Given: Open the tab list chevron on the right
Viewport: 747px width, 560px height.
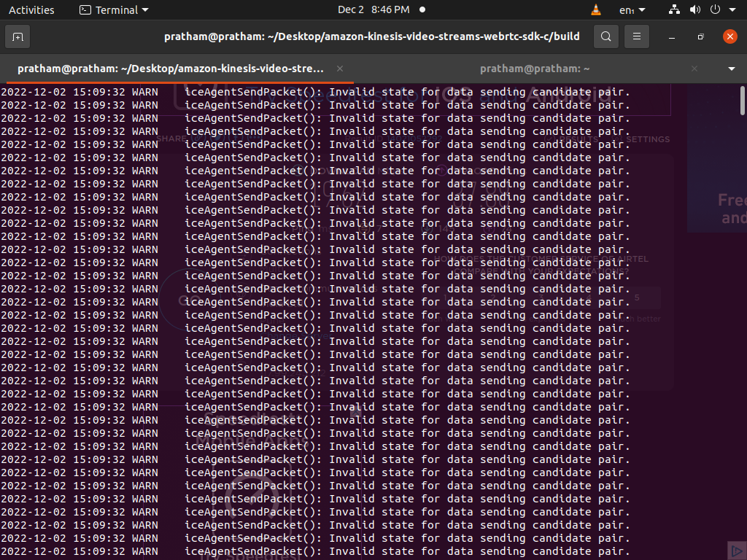Looking at the screenshot, I should pyautogui.click(x=732, y=68).
